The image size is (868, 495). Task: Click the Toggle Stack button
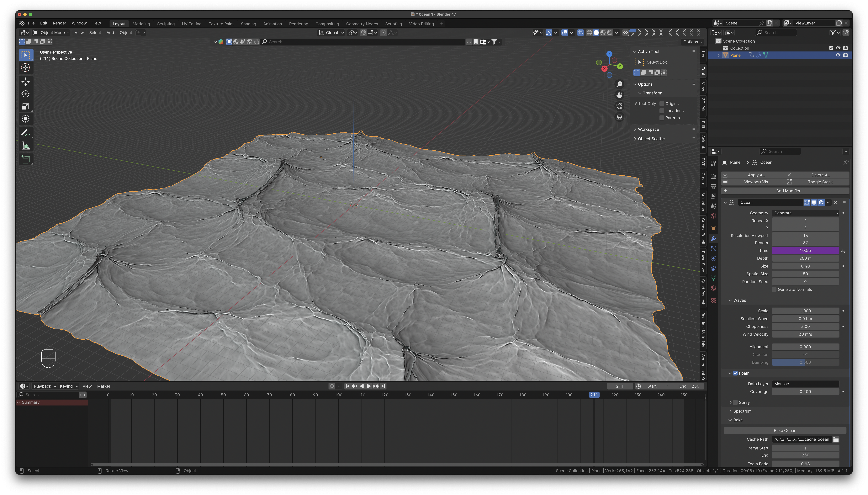(x=817, y=182)
